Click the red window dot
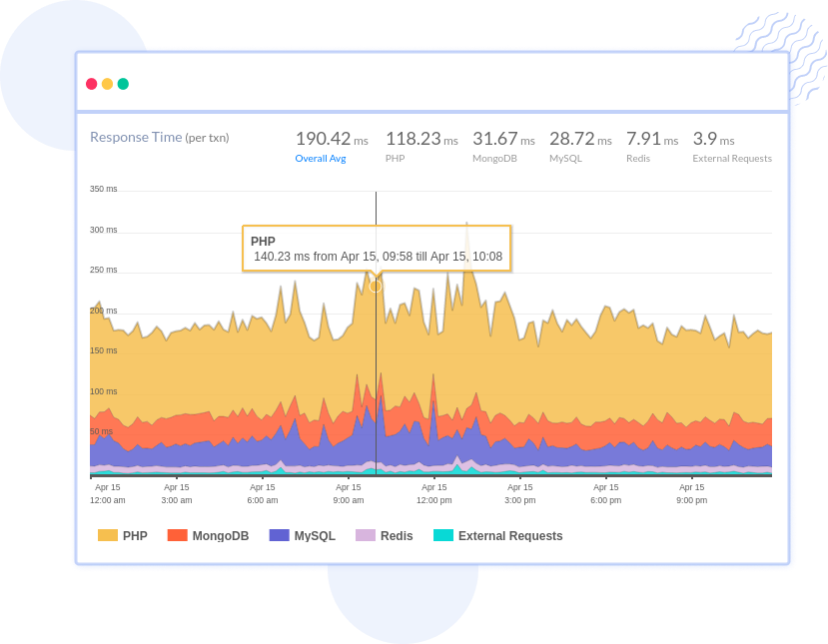Viewport: 828px width, 644px height. [x=91, y=85]
